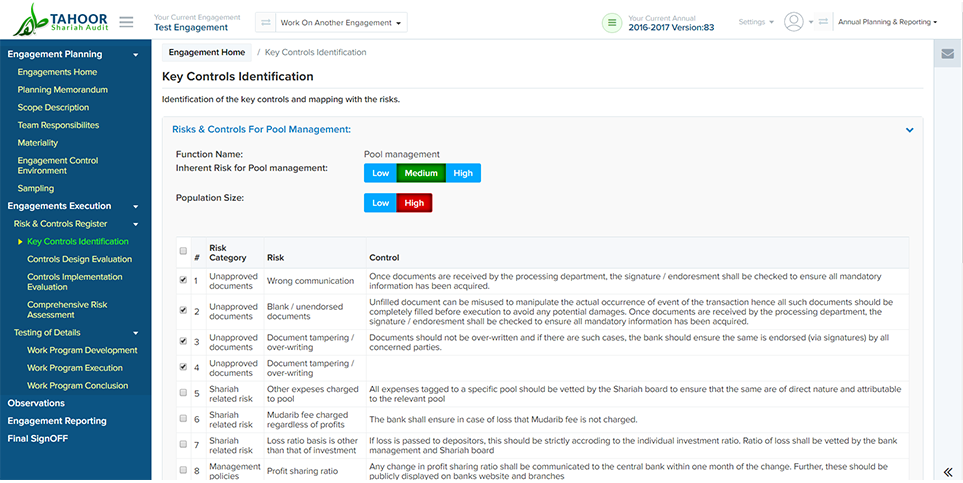
Task: Open Team Responsibilites page
Action: pyautogui.click(x=58, y=125)
